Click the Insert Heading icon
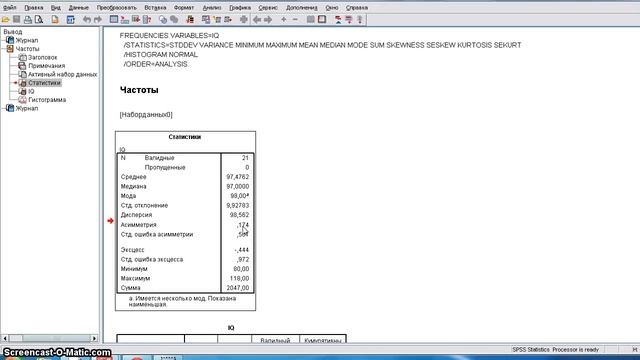640x360 pixels. pos(338,19)
